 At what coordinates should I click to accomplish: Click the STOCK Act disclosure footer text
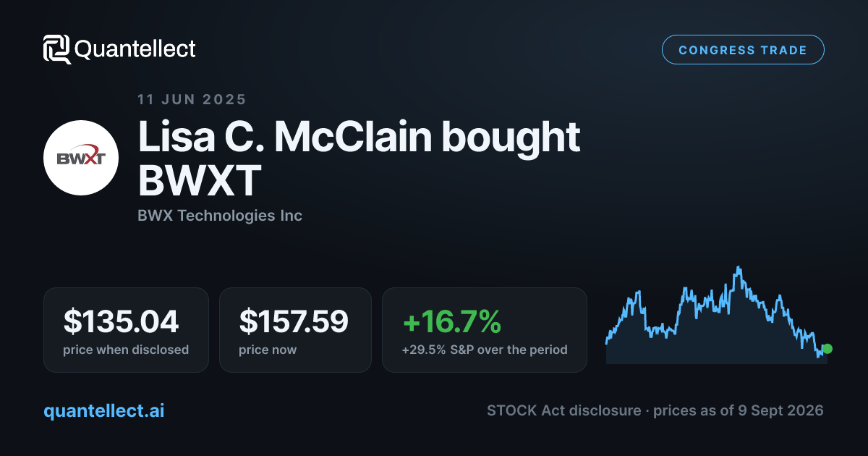563,410
